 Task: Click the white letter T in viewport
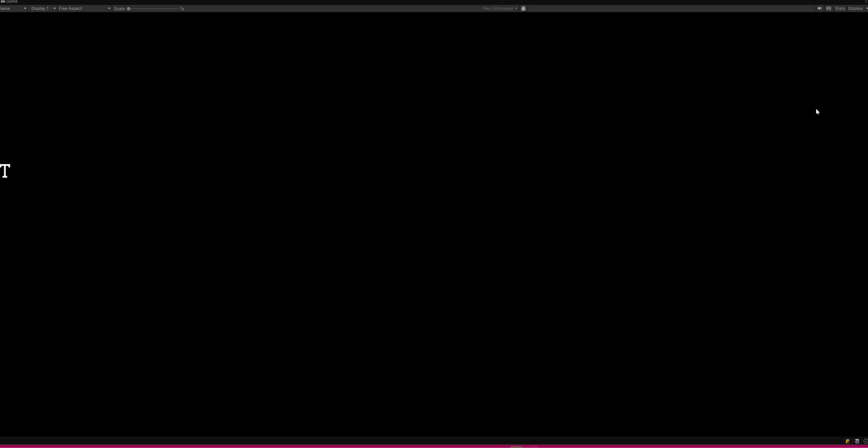point(5,171)
